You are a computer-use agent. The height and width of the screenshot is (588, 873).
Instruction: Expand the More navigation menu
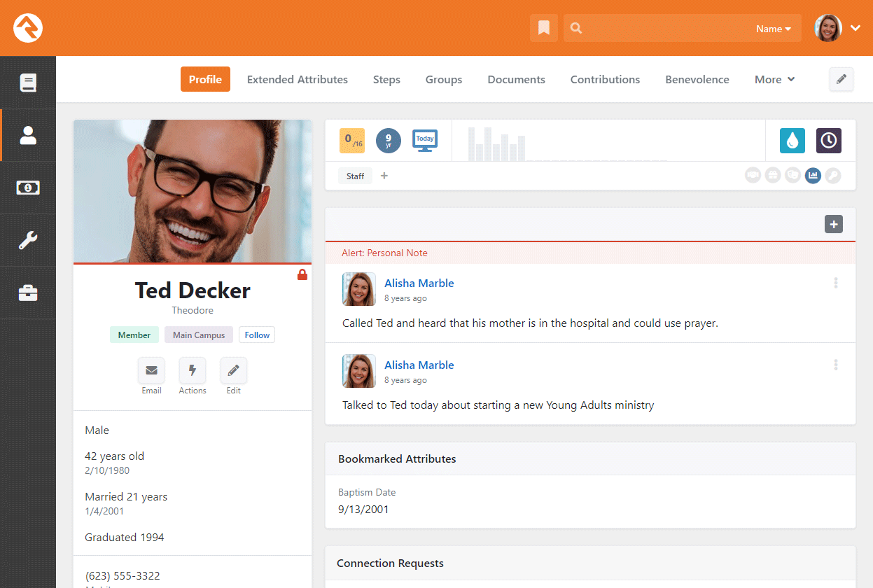(x=774, y=79)
